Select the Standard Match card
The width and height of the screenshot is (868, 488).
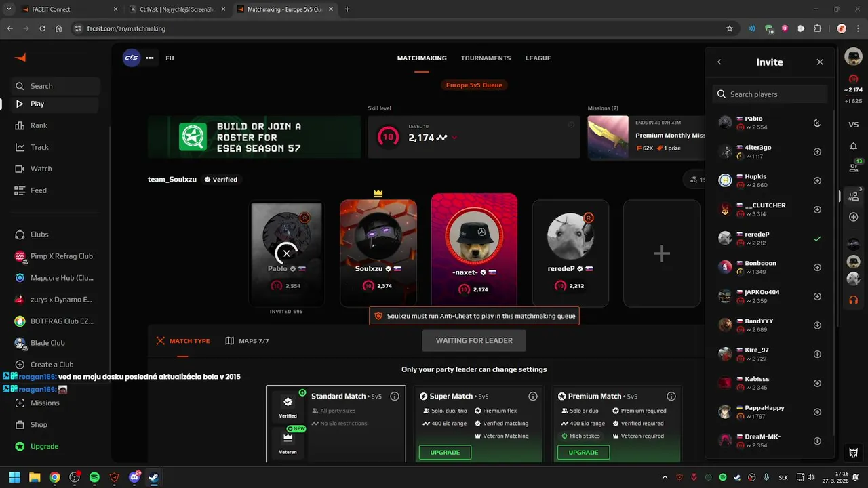click(336, 424)
